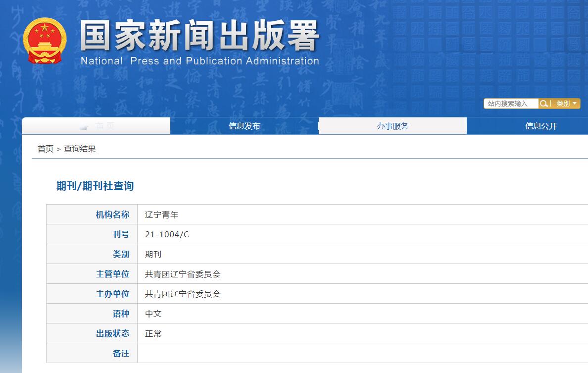Open the 信息发布 navigation tab
588x373 pixels.
pos(245,126)
